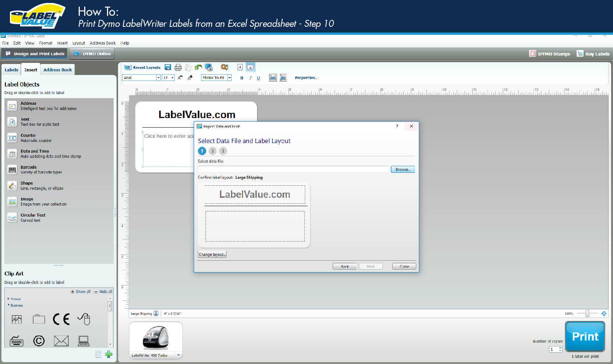This screenshot has height=364, width=613.
Task: Collapse the Business clip art category
Action: click(8, 305)
